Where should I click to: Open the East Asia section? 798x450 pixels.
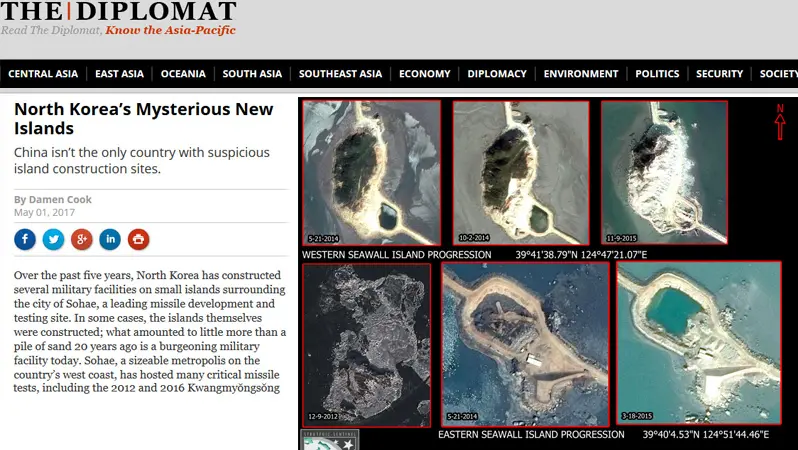coord(120,74)
